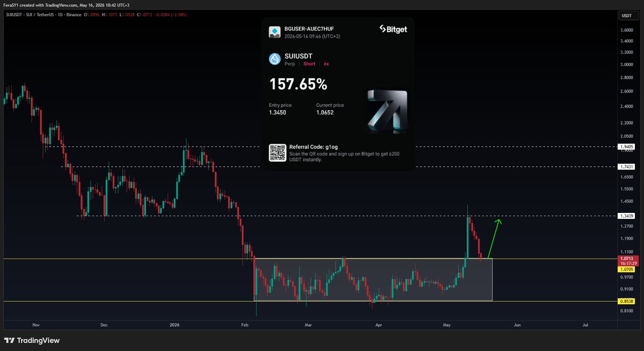Click the Jun label on the time axis
Image resolution: width=644 pixels, height=351 pixels.
[x=517, y=325]
